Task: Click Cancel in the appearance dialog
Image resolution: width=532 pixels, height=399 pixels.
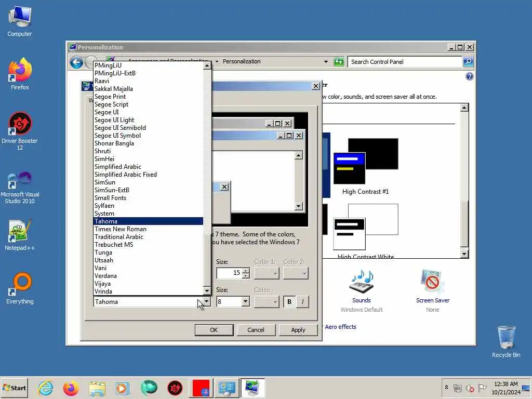Action: click(256, 330)
